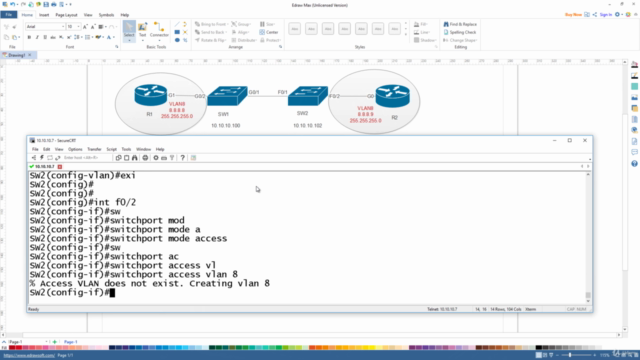Viewport: 640px width, 360px height.
Task: Open the font size 10 dropdown
Action: [78, 27]
